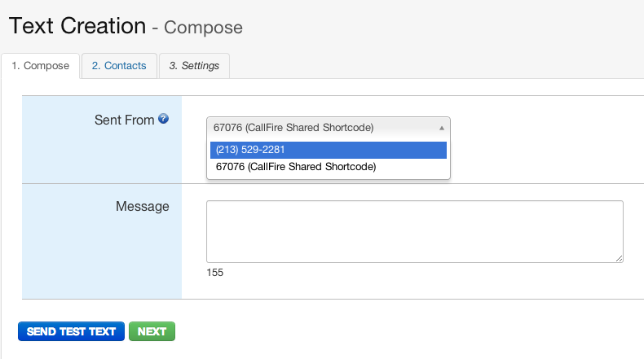Switch to the 1. Compose tab

pos(40,66)
